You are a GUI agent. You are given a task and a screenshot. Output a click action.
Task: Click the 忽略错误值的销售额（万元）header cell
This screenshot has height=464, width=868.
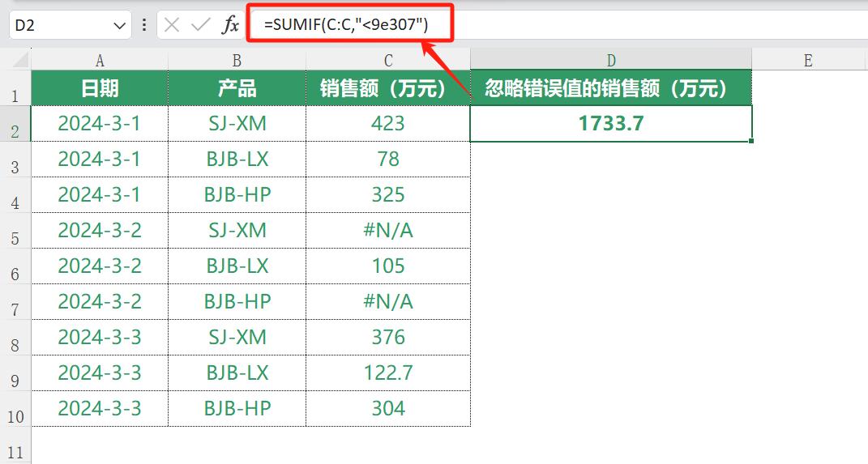coord(611,88)
